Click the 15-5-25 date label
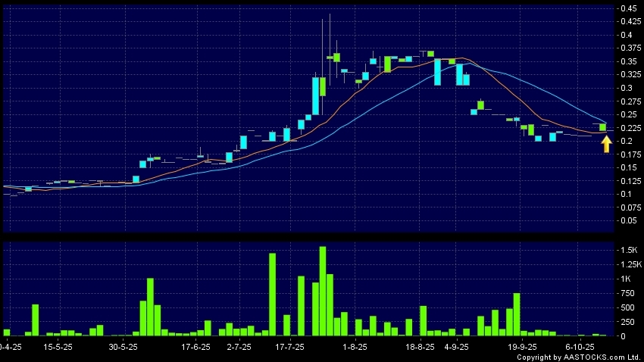The height and width of the screenshot is (362, 644). click(58, 346)
